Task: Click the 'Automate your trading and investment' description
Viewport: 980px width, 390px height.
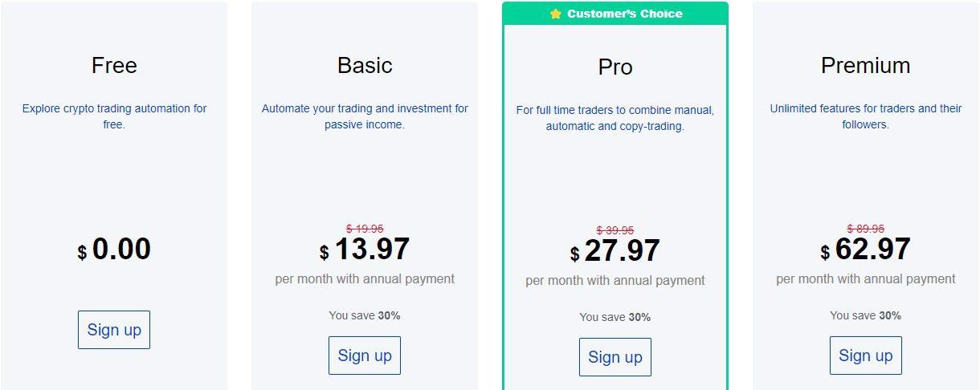Action: tap(365, 116)
